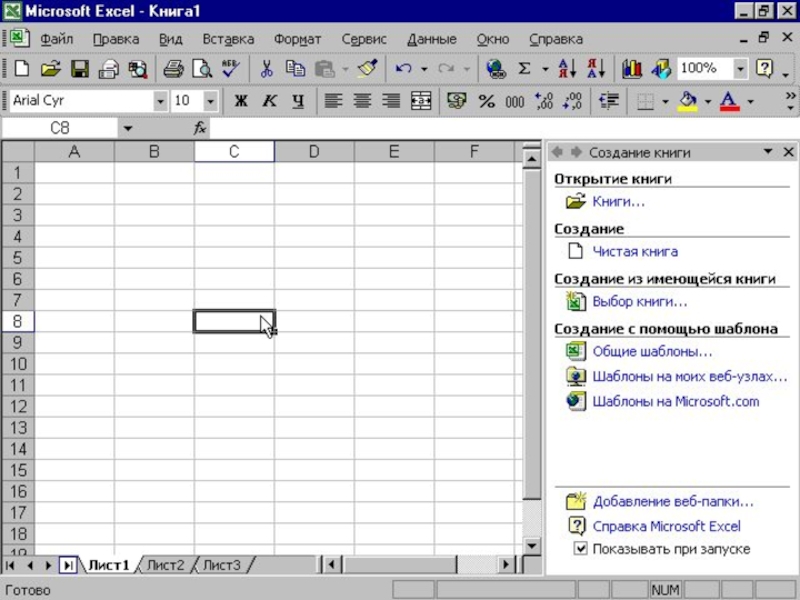Click the Name Box showing C8

coord(60,128)
